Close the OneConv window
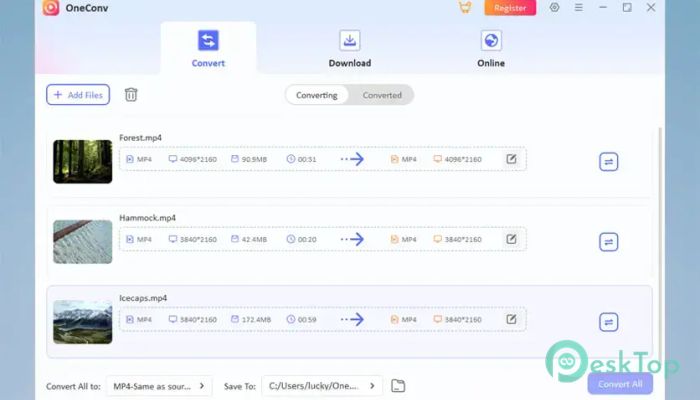 651,8
